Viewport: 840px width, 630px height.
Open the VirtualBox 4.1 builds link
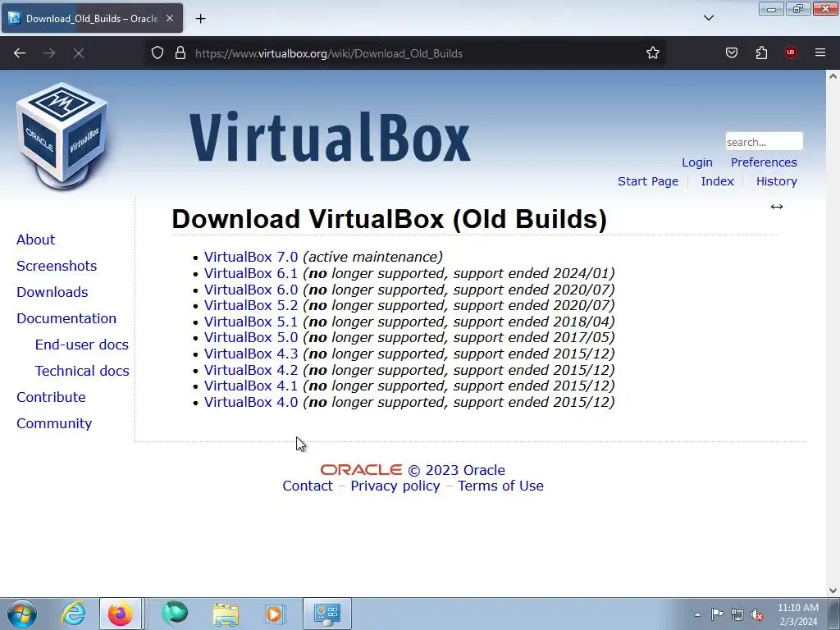pos(251,386)
